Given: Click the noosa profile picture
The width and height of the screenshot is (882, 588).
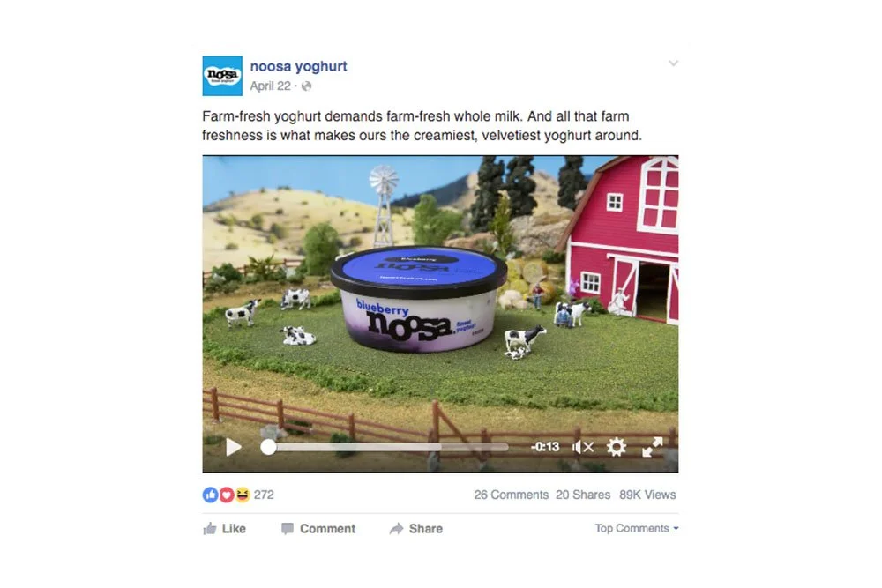Looking at the screenshot, I should [223, 76].
